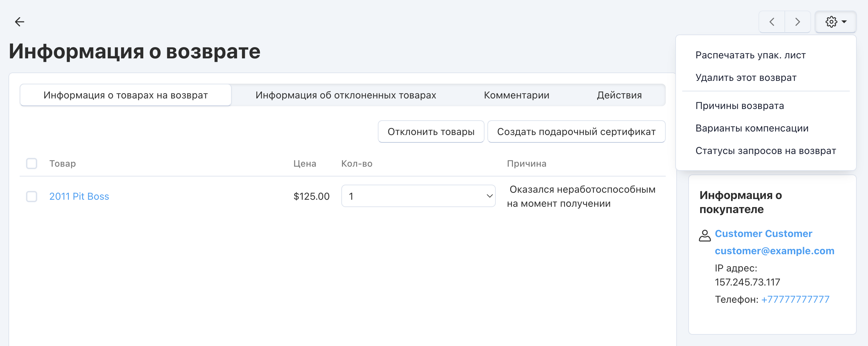Open the quantity dropdown for 2011 Pit Boss
The height and width of the screenshot is (346, 868).
click(x=418, y=196)
